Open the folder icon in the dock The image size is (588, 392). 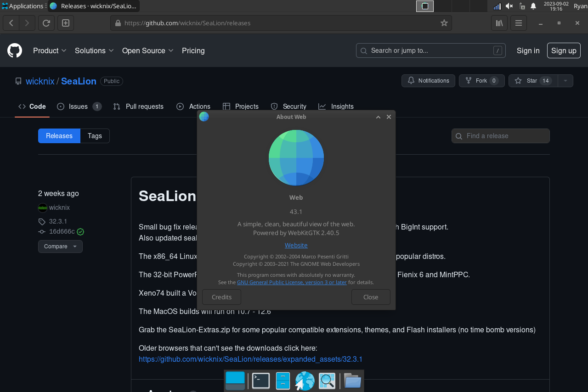click(x=352, y=381)
